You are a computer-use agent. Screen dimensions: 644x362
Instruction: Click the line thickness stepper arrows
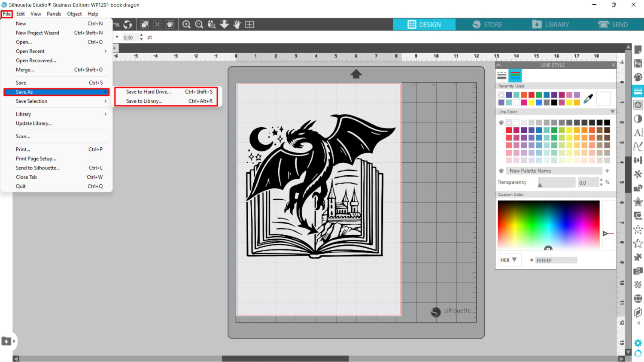141,37
